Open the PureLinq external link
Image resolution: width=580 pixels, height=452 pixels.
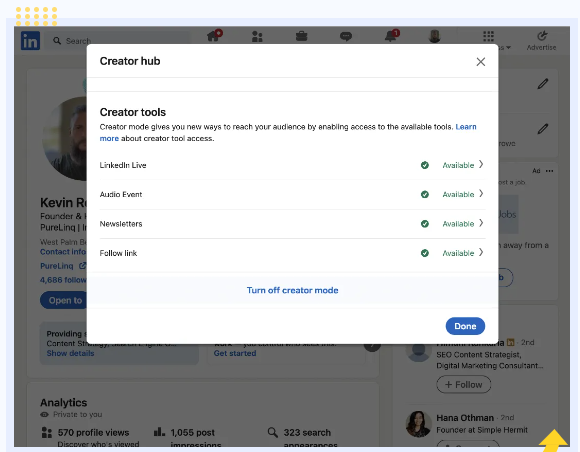[x=63, y=266]
